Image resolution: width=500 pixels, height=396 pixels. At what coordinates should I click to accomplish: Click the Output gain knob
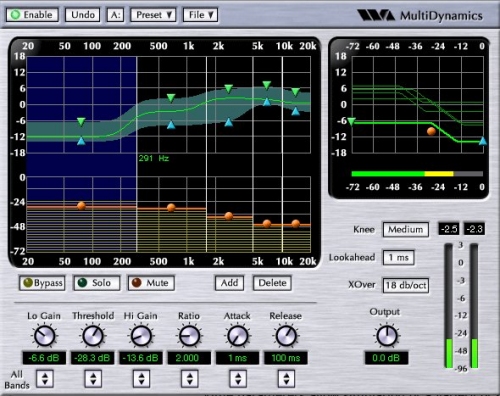(x=387, y=336)
